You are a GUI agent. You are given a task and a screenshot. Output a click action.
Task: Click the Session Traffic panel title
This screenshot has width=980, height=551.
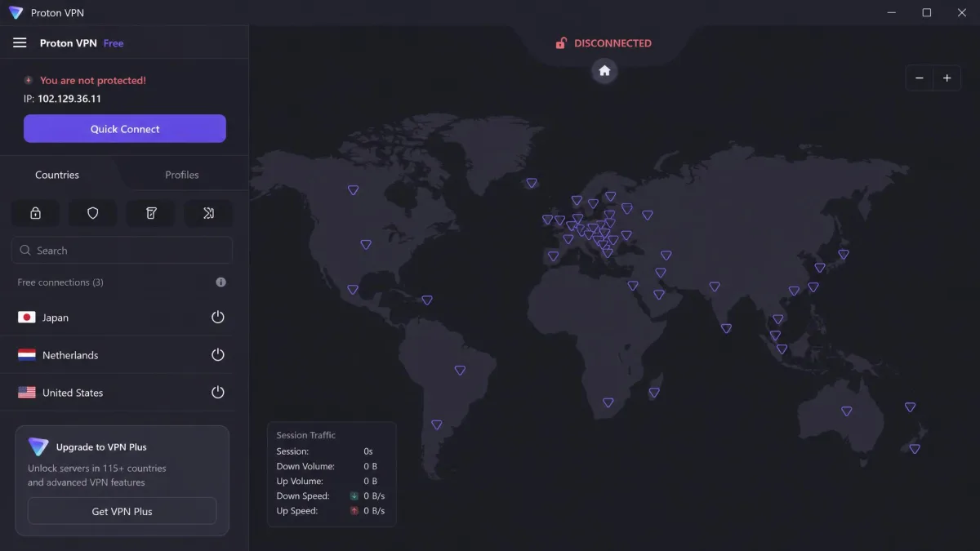[x=306, y=435]
